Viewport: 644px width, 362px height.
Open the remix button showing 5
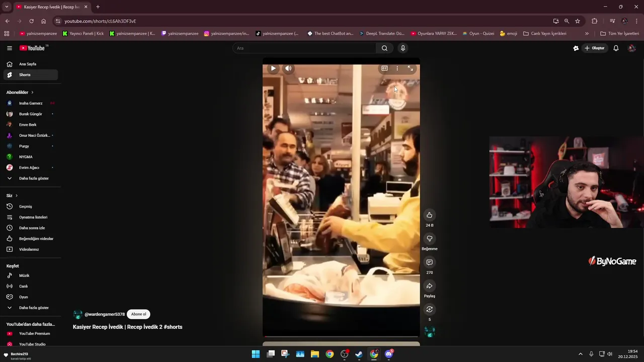(x=429, y=310)
